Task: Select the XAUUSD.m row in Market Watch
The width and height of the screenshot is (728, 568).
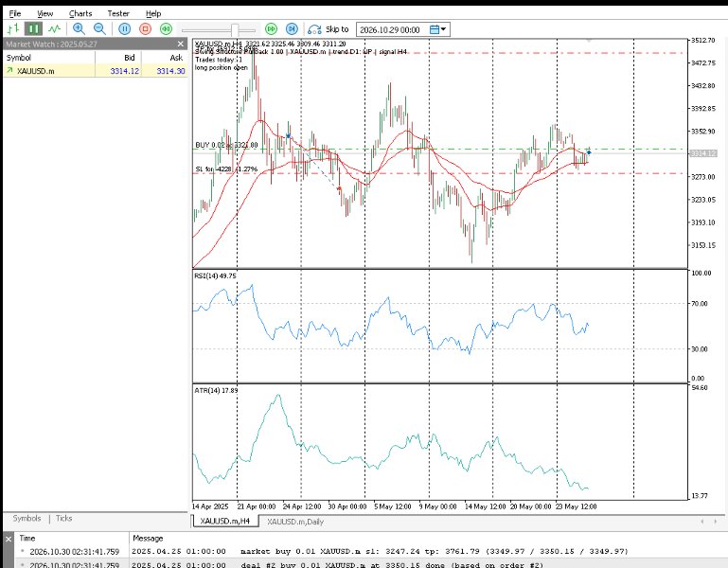Action: [96, 71]
